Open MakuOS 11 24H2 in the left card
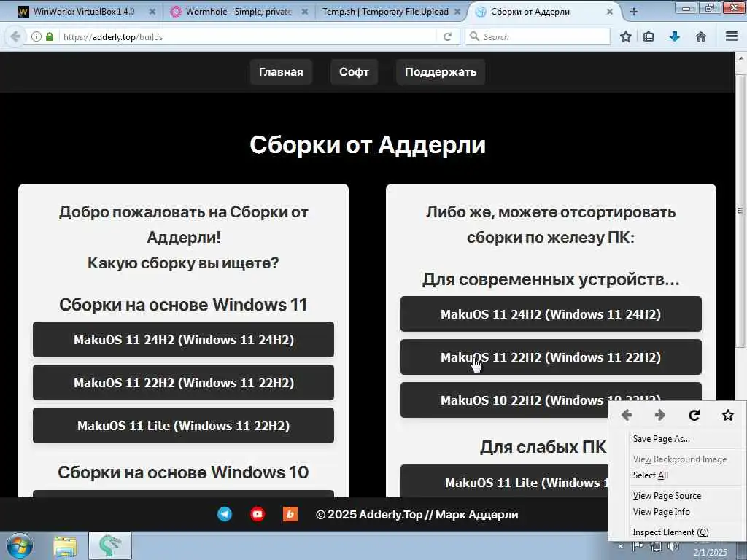Viewport: 747px width, 560px height. tap(183, 340)
